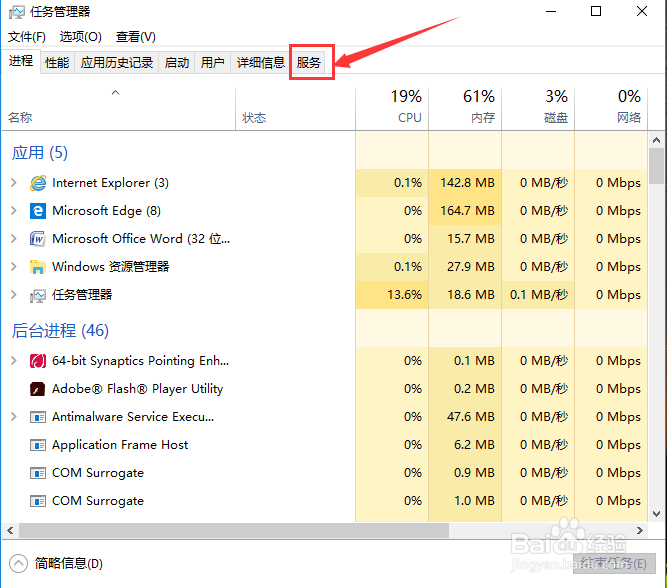
Task: Click the 应用 (5) group heading
Action: (40, 153)
